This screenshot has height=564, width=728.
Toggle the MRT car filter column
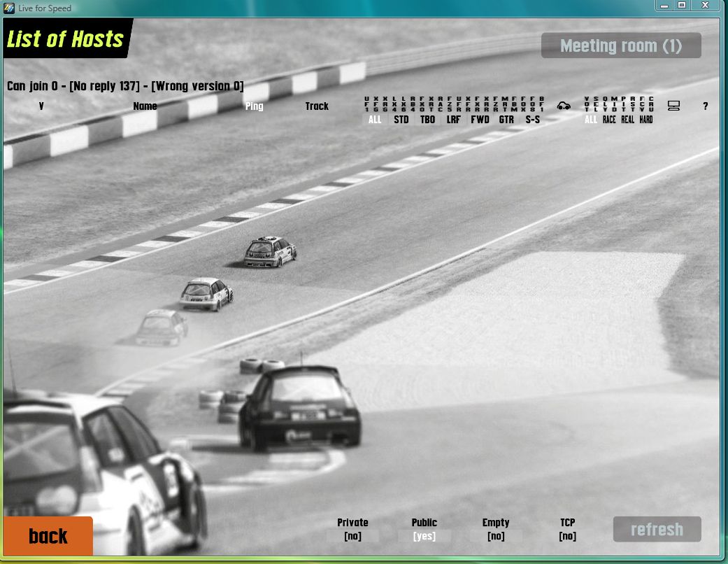pyautogui.click(x=505, y=104)
